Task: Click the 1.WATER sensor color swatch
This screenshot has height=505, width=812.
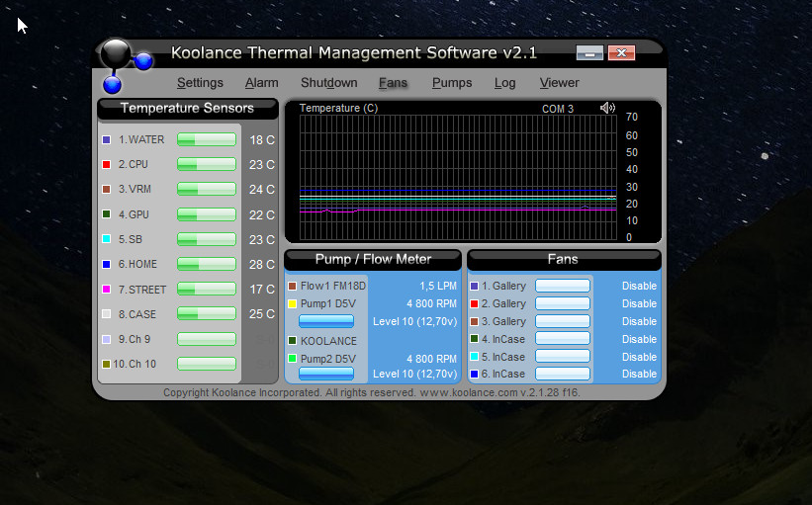Action: pos(107,139)
